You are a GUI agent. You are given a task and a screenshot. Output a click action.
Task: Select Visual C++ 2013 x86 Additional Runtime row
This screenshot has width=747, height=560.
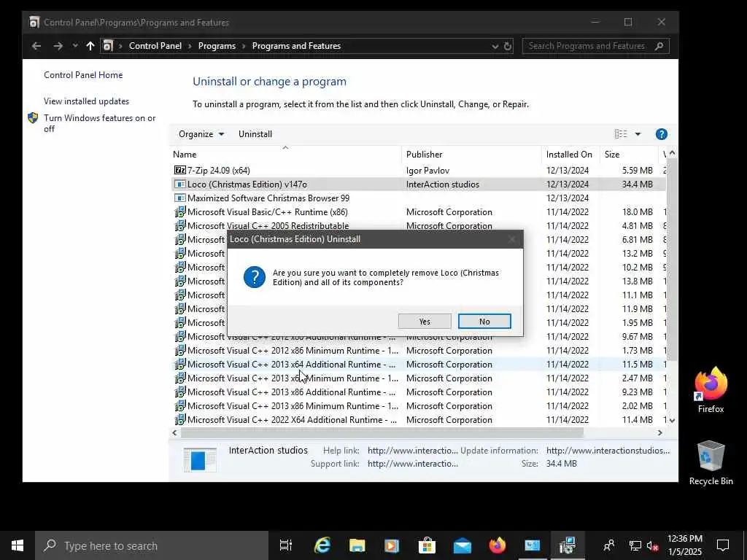(418, 392)
